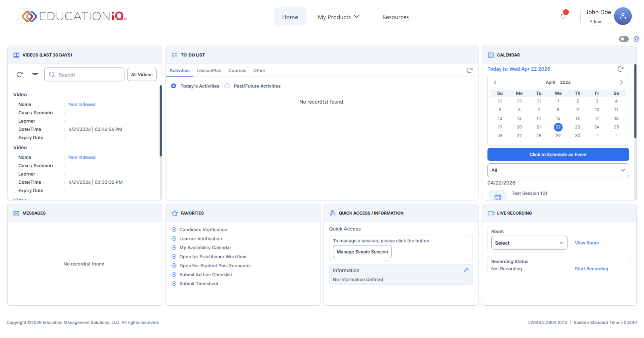Open the calendar All filter dropdown
644x338 pixels.
[558, 170]
